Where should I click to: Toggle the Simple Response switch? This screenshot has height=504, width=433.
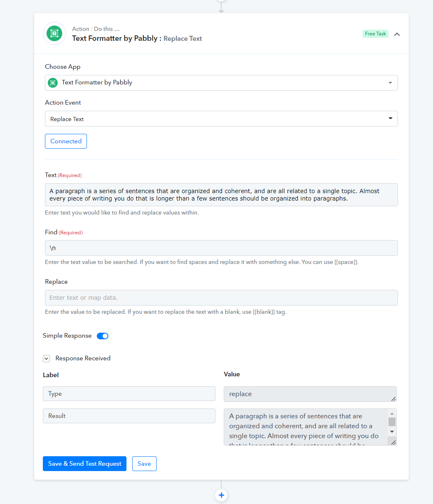pos(103,336)
